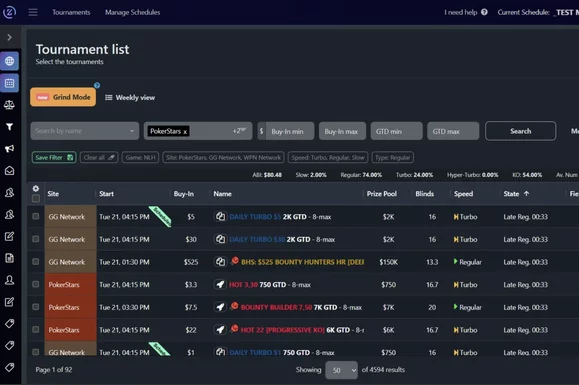Image resolution: width=579 pixels, height=385 pixels.
Task: Focus the GTD max field
Action: click(x=453, y=131)
